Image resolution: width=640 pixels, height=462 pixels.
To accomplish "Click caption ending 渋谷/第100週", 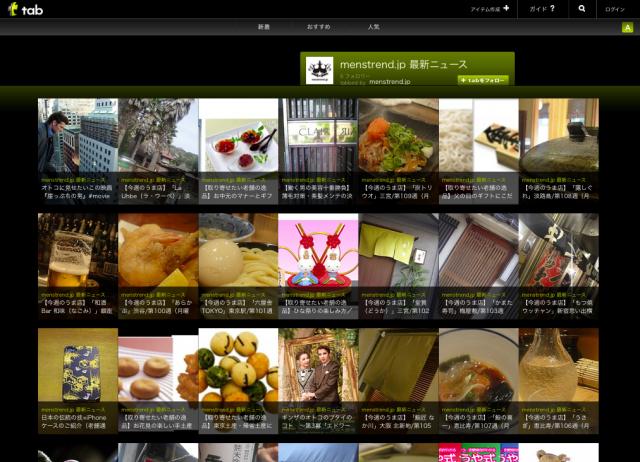I will (155, 307).
